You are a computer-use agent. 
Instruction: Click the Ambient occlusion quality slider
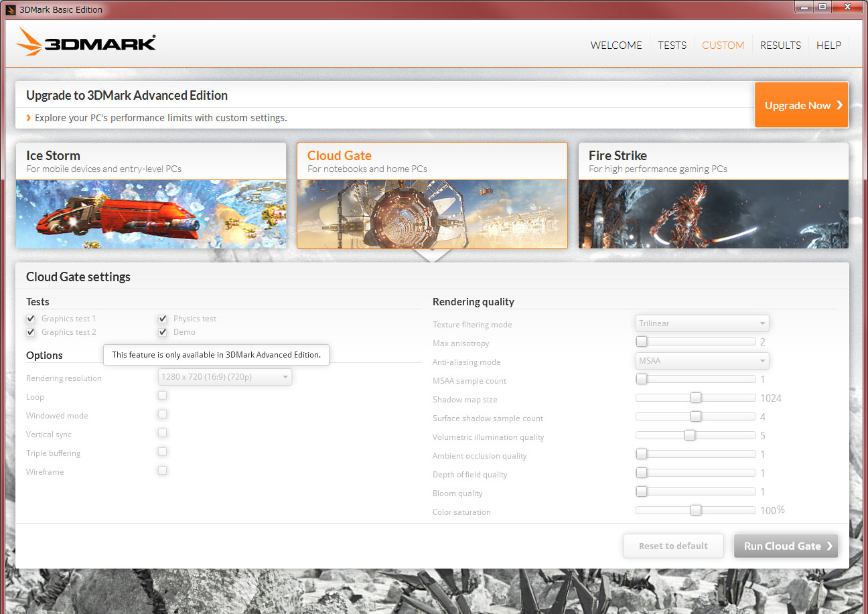696,454
